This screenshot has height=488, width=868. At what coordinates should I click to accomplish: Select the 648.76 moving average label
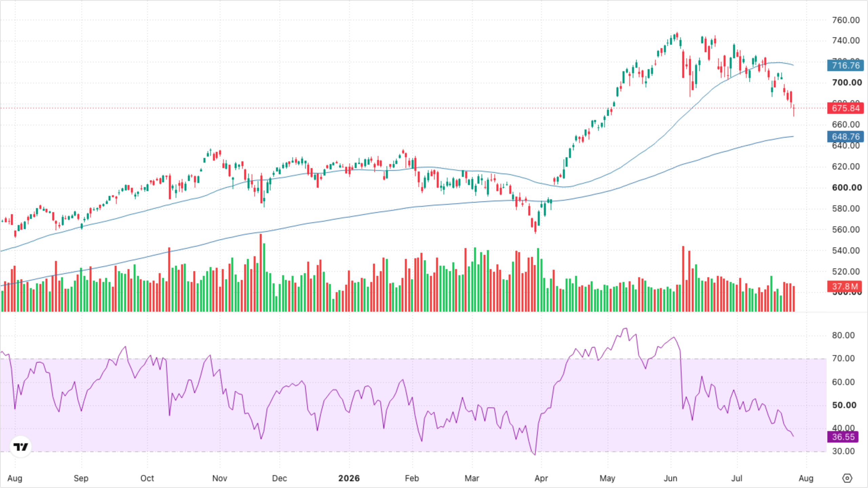point(846,137)
